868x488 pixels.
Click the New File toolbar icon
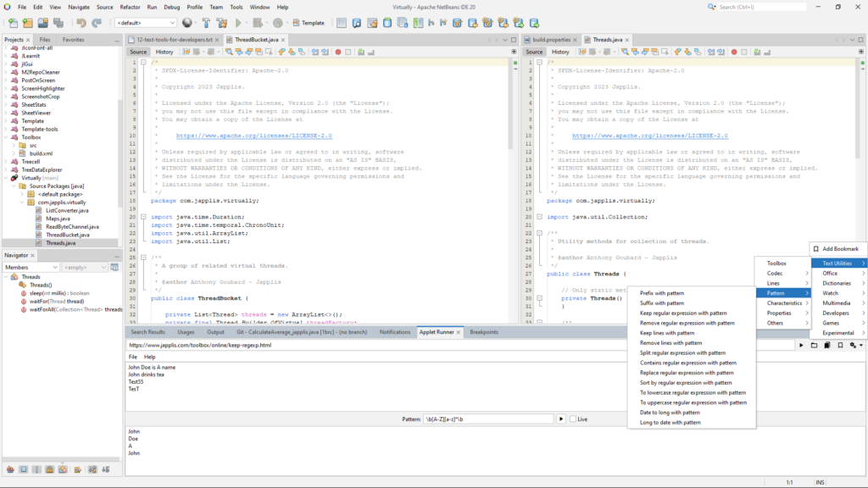click(12, 23)
